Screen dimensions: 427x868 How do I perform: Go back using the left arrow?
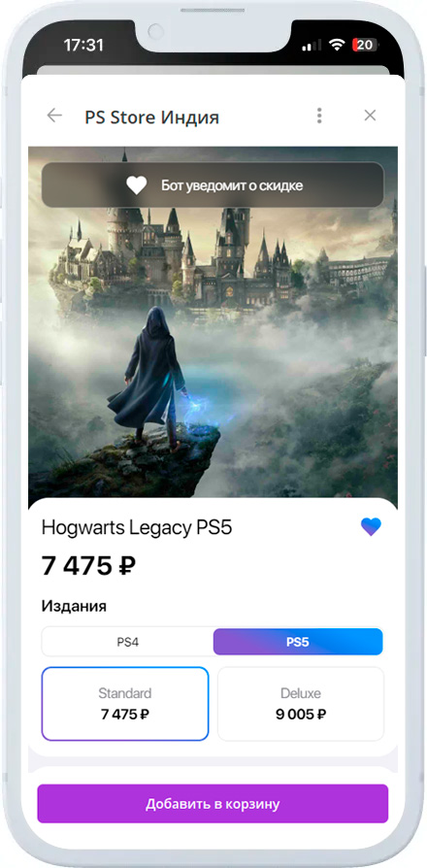[54, 116]
